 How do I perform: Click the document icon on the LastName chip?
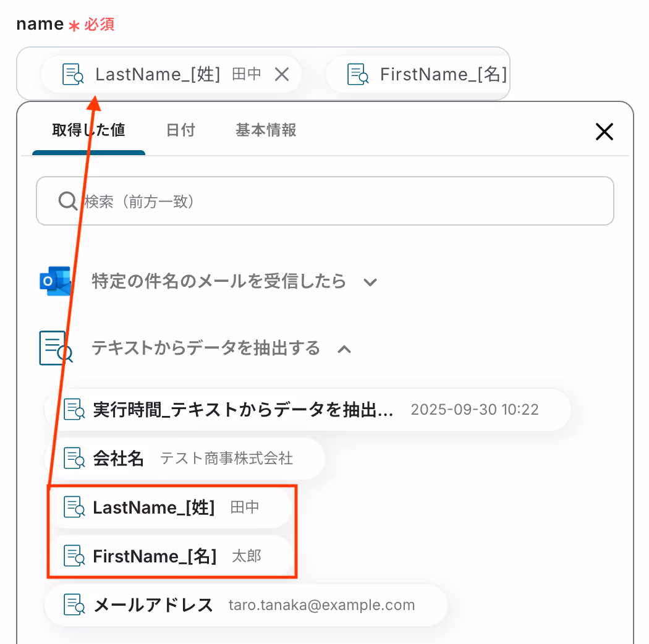73,75
